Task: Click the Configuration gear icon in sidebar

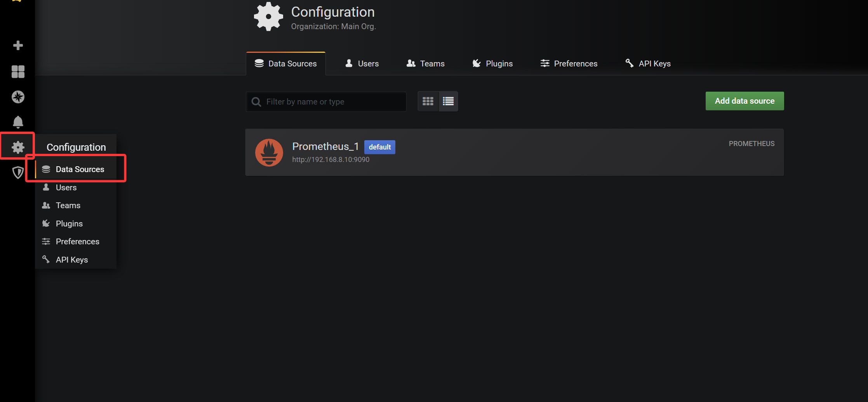Action: (x=18, y=147)
